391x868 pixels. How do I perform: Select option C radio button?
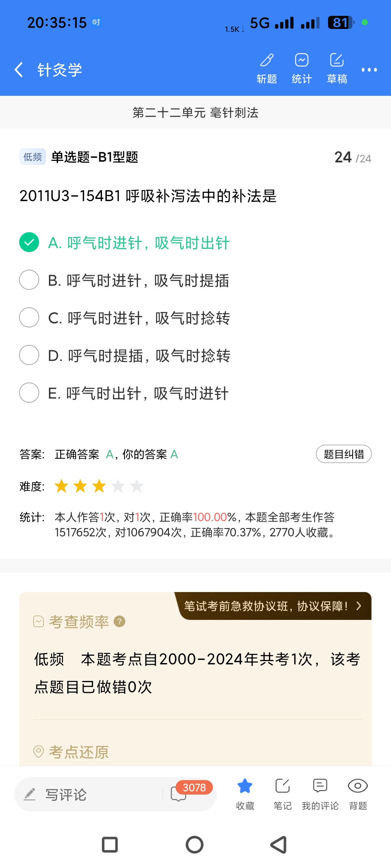29,318
